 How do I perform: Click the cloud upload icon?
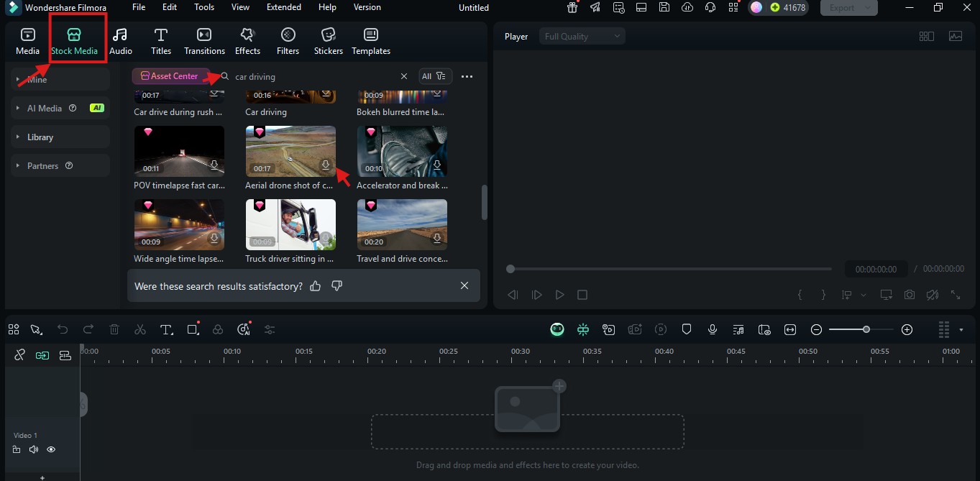(x=687, y=8)
